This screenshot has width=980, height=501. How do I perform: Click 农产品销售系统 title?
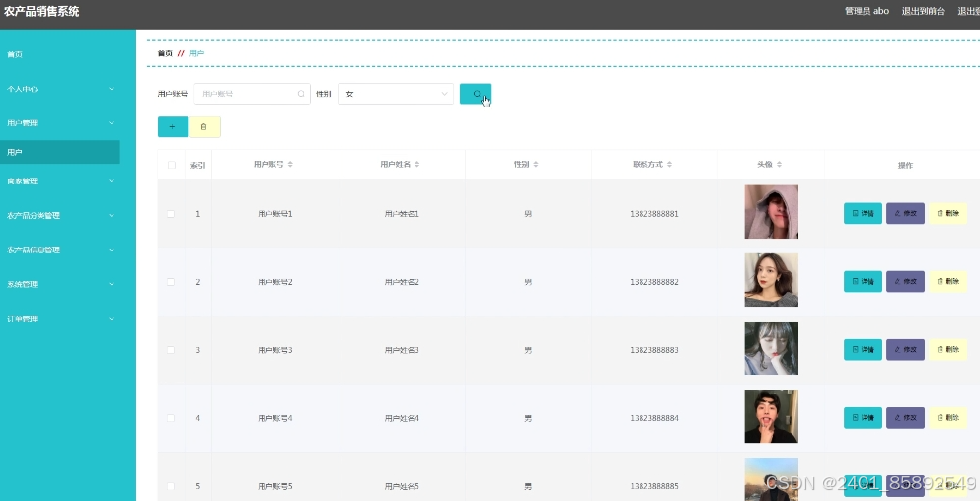click(41, 11)
